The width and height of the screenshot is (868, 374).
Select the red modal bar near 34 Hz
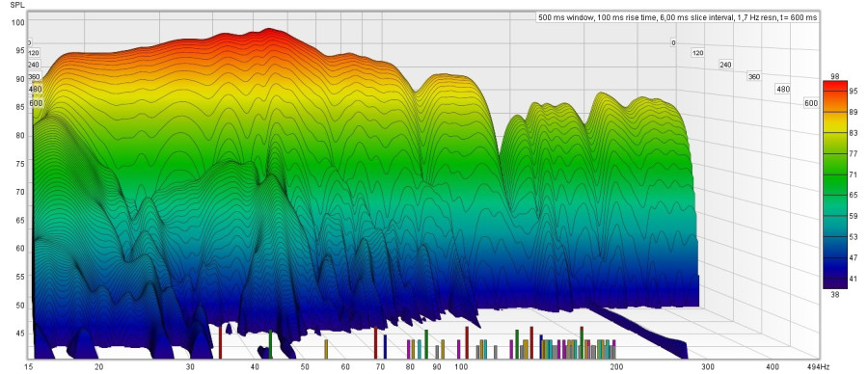coord(220,342)
